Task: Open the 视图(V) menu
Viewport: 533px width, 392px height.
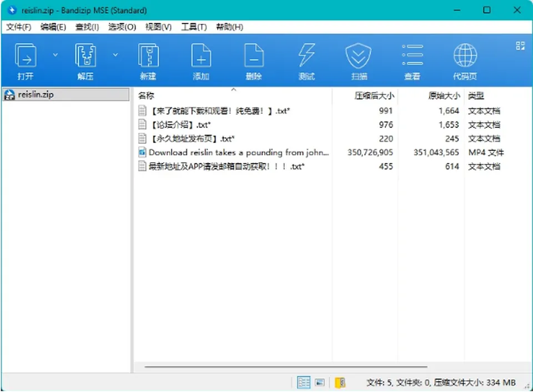Action: pos(158,27)
